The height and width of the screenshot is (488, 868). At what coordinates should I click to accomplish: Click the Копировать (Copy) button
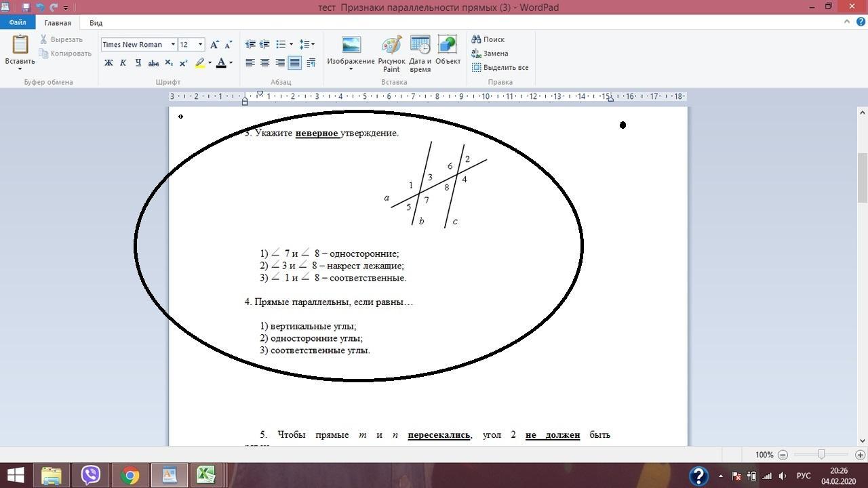point(65,54)
